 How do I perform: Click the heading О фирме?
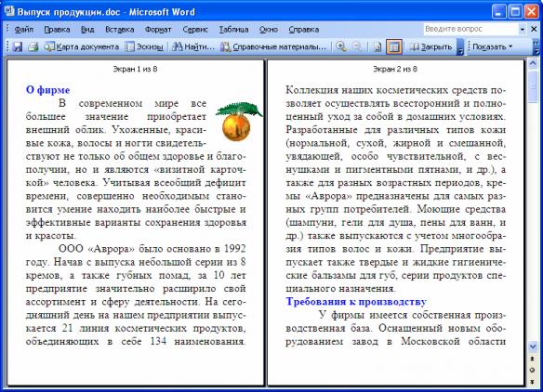(x=47, y=90)
